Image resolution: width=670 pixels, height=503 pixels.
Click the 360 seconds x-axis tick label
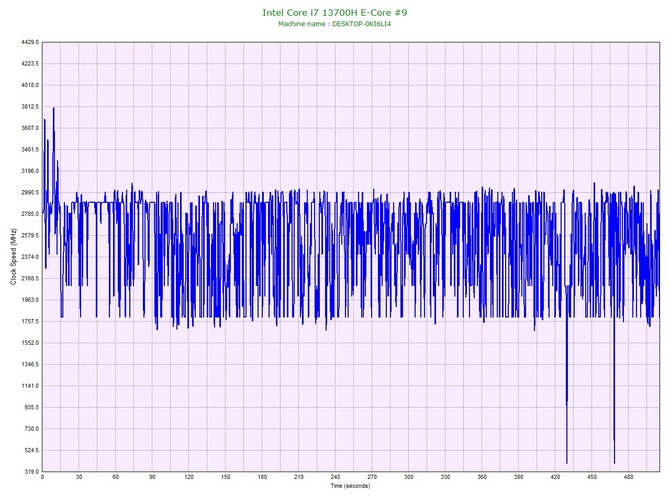pos(482,477)
